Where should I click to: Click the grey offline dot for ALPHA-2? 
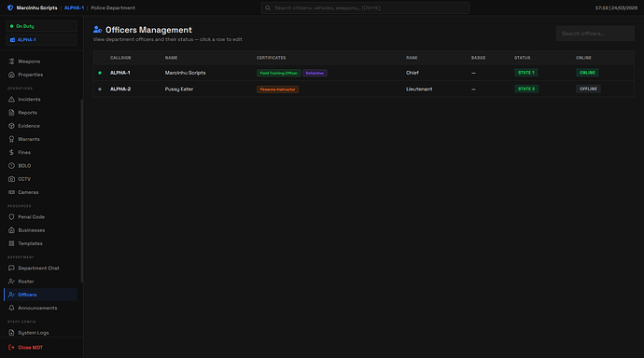coord(100,89)
